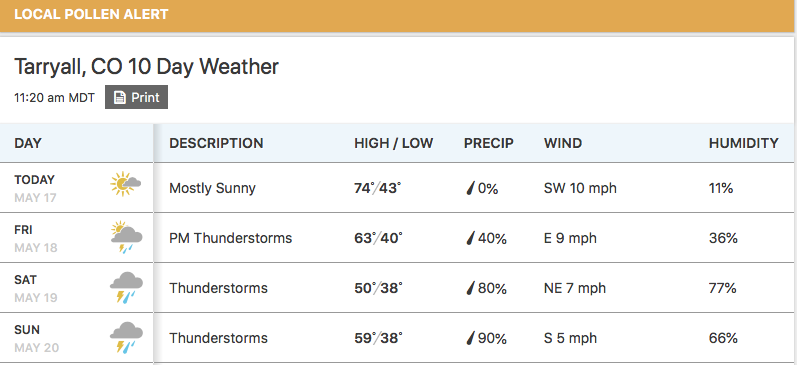Click the raindrop icon beside 80% precipitation
The image size is (797, 365).
(470, 288)
